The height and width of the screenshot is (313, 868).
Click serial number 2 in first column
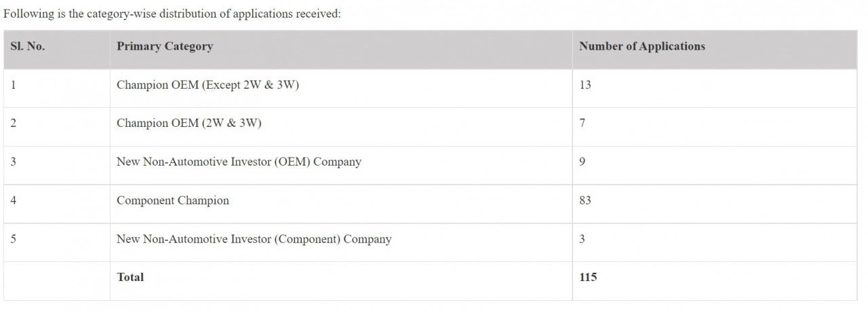pos(14,124)
